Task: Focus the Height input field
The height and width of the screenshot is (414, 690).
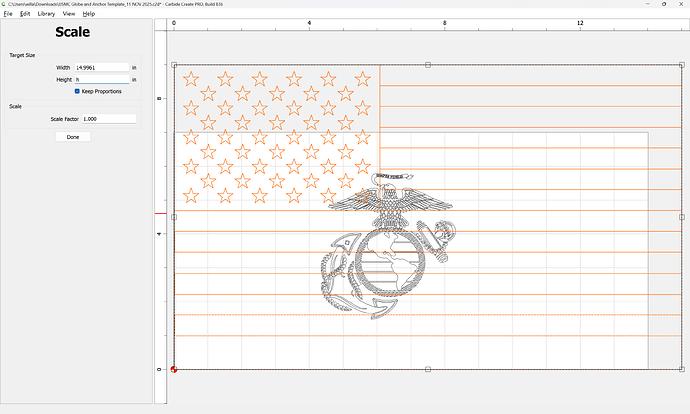Action: point(101,79)
